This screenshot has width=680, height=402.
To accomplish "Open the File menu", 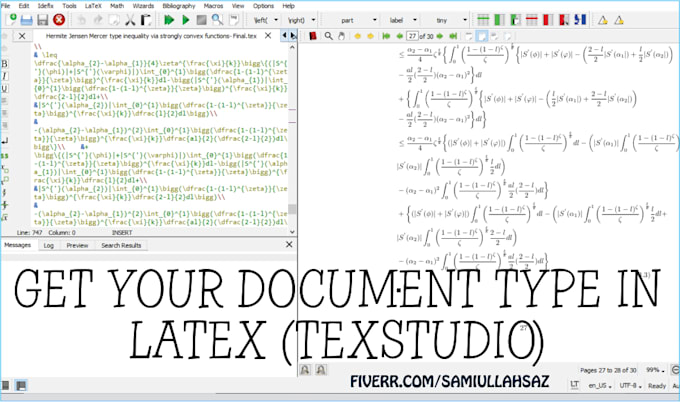I will pos(6,6).
